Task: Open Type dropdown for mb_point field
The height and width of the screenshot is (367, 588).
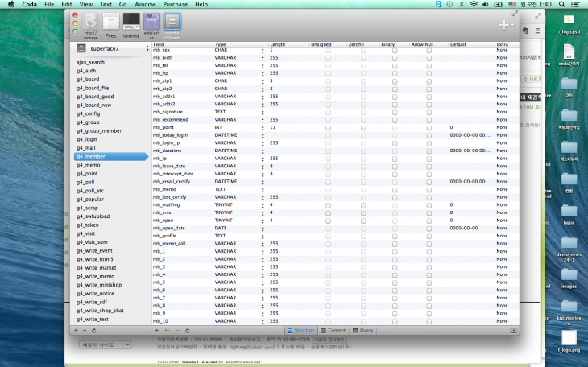Action: [263, 127]
